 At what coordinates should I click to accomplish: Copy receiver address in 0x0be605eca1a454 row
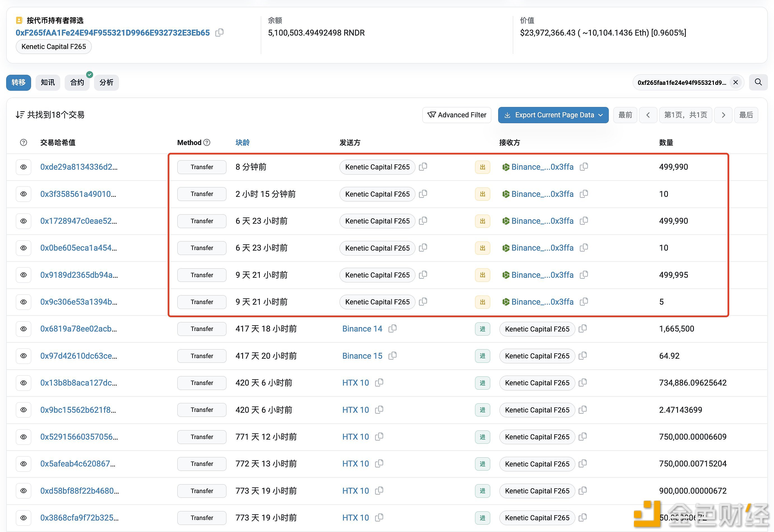tap(584, 247)
